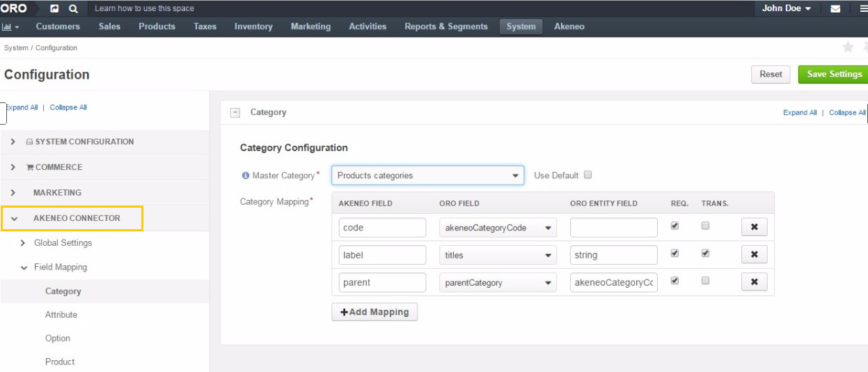Toggle translatable checkbox for label row
Screen dimensions: 868x372
[706, 254]
